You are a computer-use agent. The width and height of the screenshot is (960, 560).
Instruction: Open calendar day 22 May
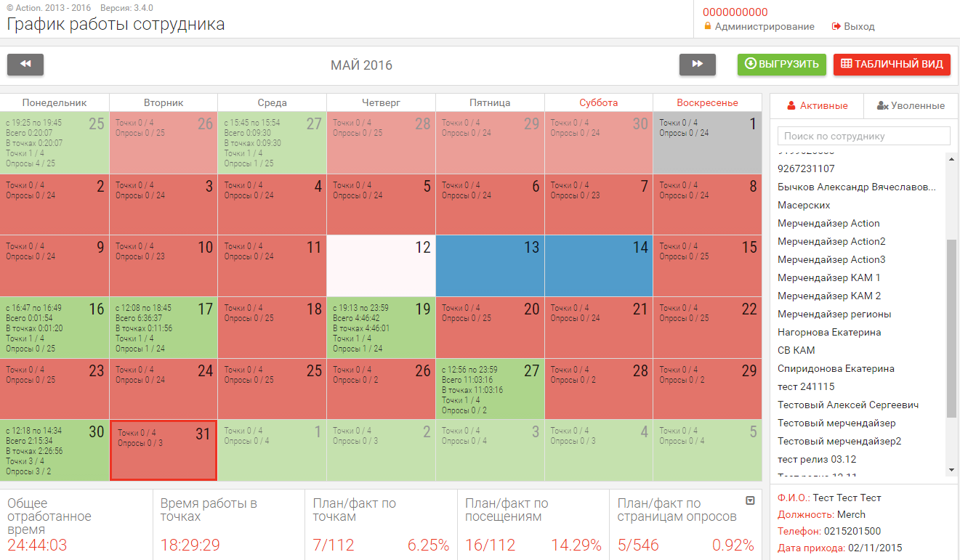coord(708,327)
